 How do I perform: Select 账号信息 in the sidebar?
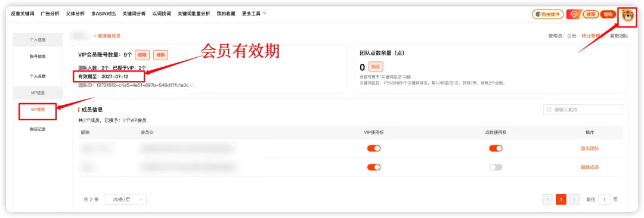38,57
